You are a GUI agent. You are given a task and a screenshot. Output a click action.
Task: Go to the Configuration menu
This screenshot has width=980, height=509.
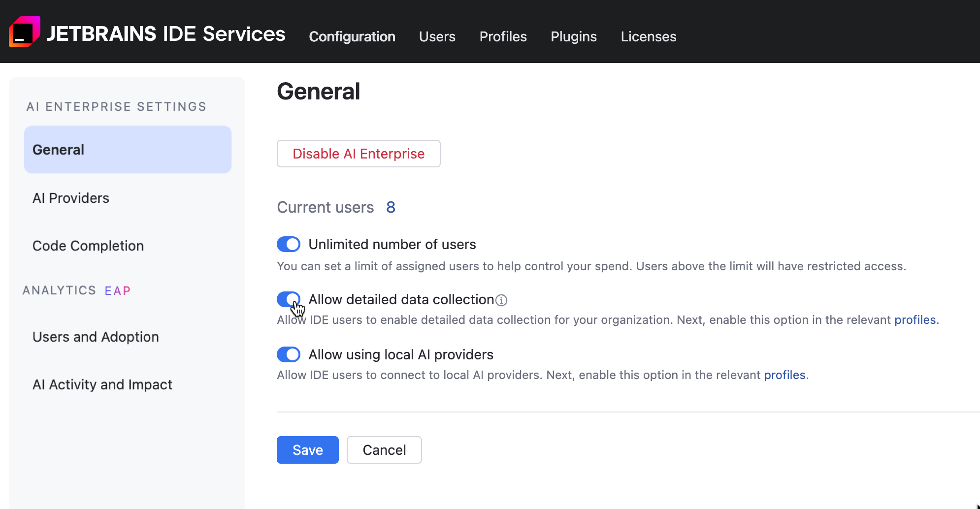click(352, 36)
